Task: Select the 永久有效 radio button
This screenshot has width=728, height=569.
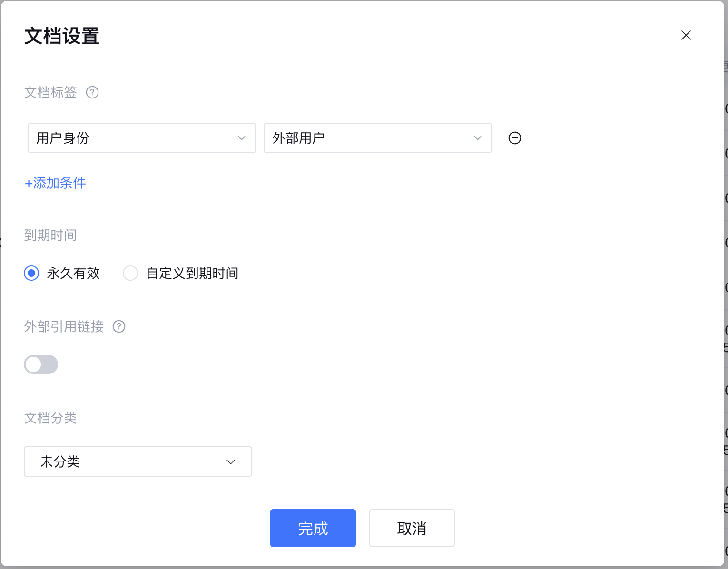Action: (x=31, y=273)
